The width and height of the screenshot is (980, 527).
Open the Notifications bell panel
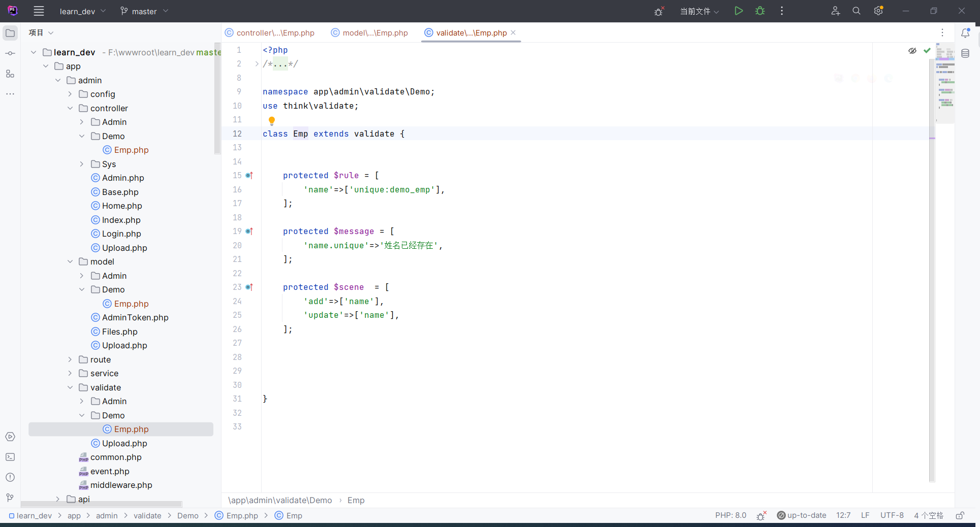(x=965, y=33)
